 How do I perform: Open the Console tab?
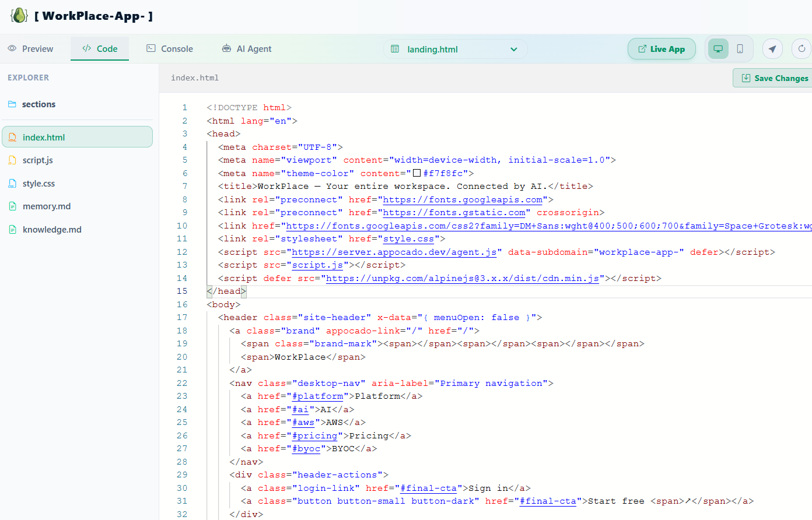169,49
